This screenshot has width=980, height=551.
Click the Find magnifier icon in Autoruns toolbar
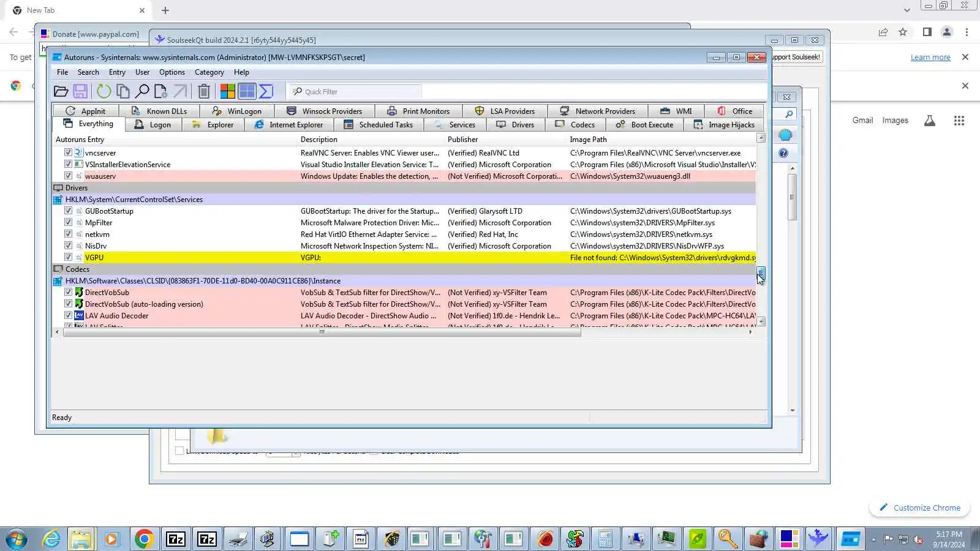[142, 92]
